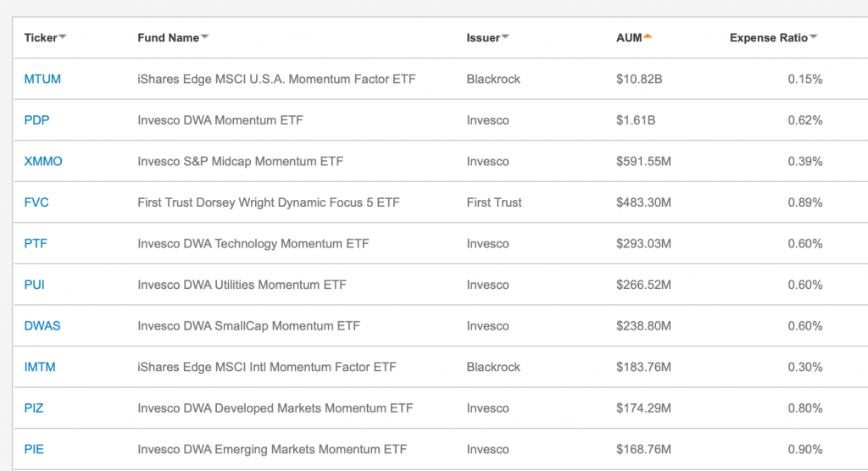Screen dimensions: 868x471
Task: Select Invesco DWA SmallCap Momentum ETF name
Action: click(248, 325)
